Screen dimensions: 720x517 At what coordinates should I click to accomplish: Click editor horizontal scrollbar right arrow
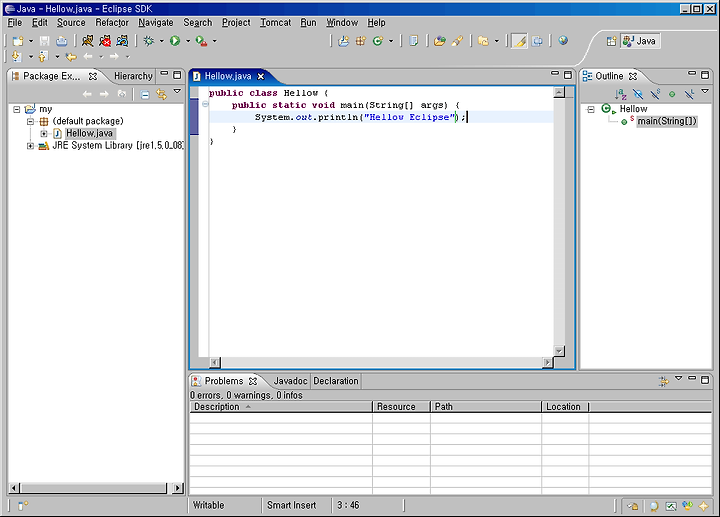click(x=547, y=363)
